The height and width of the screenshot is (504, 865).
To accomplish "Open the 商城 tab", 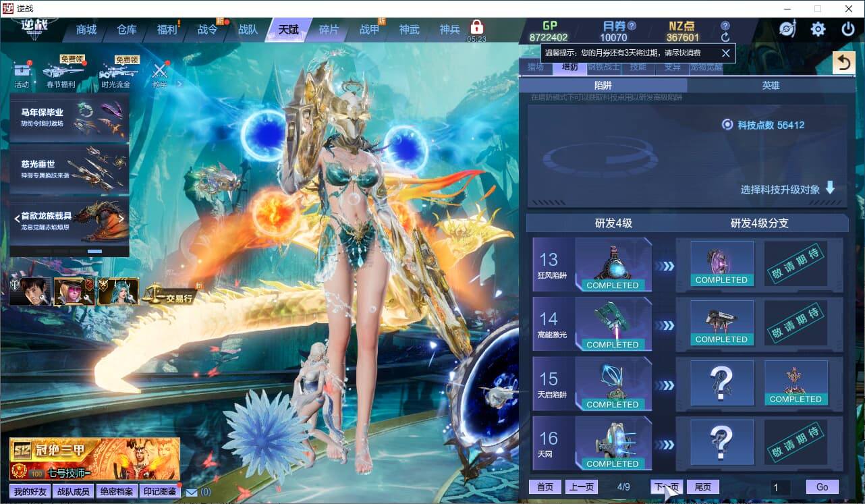I will point(86,30).
